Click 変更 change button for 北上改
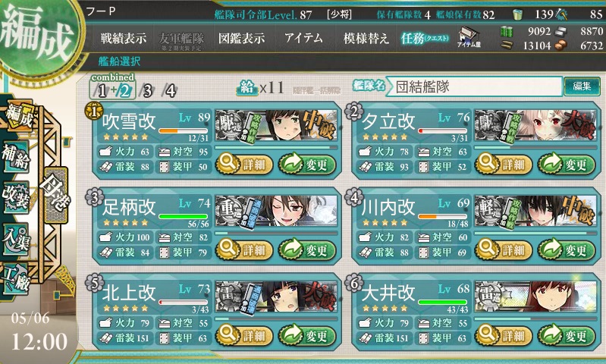This screenshot has width=606, height=364. click(307, 335)
